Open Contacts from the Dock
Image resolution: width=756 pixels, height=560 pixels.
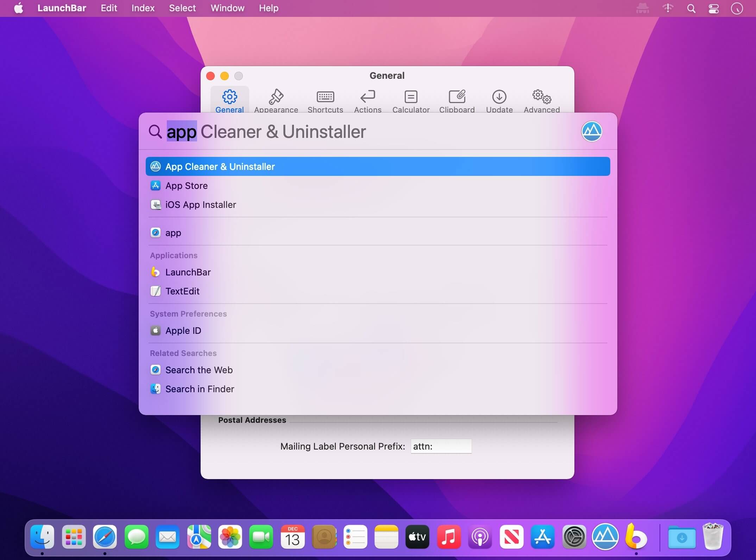click(x=324, y=537)
